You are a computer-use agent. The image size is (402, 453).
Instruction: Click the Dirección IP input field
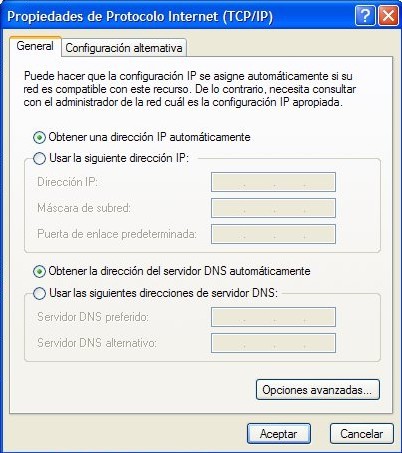(273, 182)
